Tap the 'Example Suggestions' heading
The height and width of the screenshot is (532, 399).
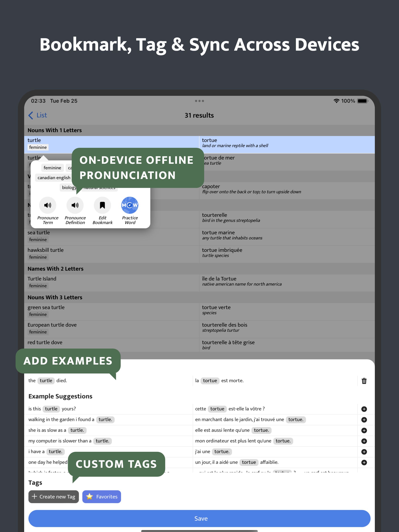click(60, 396)
